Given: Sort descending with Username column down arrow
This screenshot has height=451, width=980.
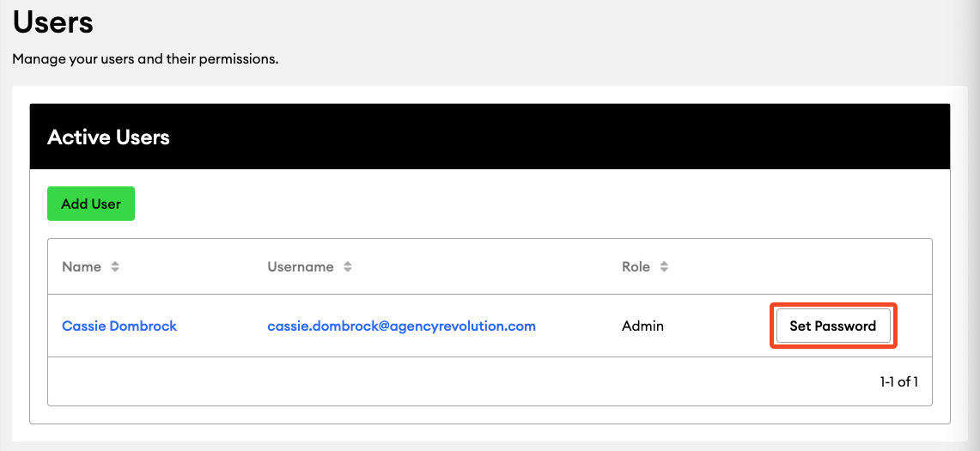Looking at the screenshot, I should point(348,271).
